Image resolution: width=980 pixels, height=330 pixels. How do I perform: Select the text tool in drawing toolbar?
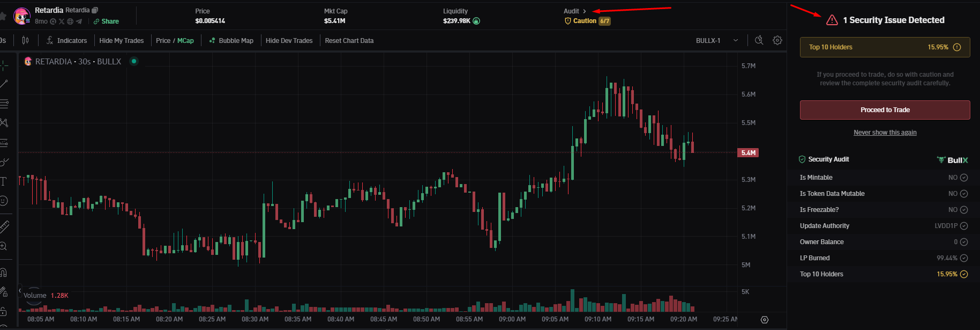coord(4,181)
